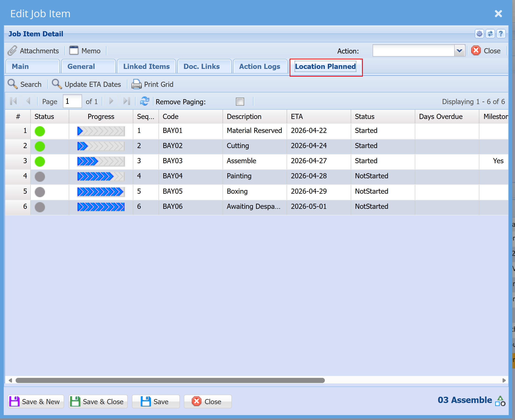The width and height of the screenshot is (515, 420).
Task: Click the grey status circle for BAY04
Action: [40, 177]
